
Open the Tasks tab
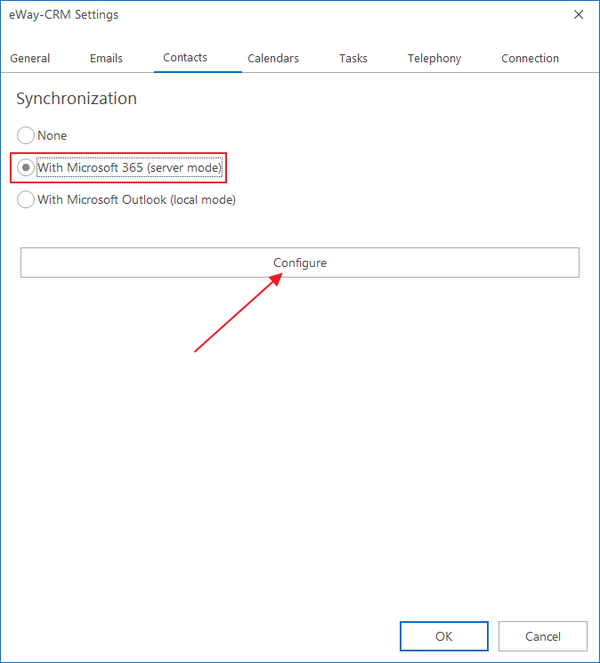coord(353,58)
